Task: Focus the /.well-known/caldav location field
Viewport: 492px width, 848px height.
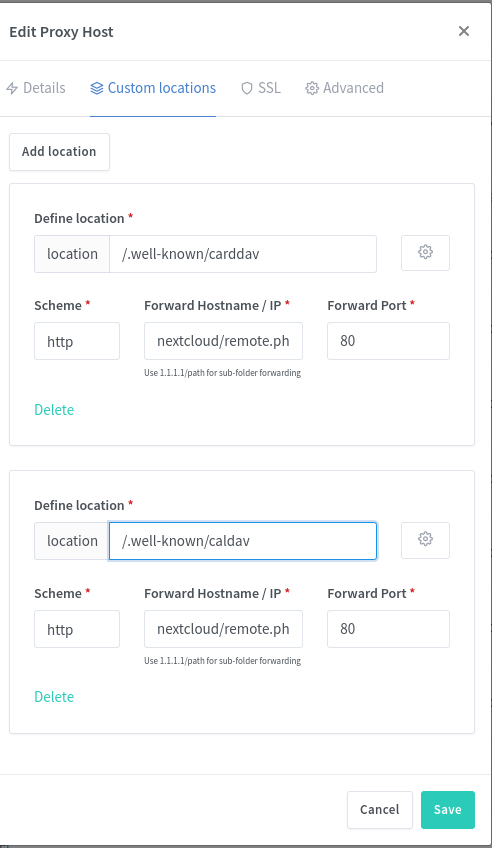Action: (243, 541)
